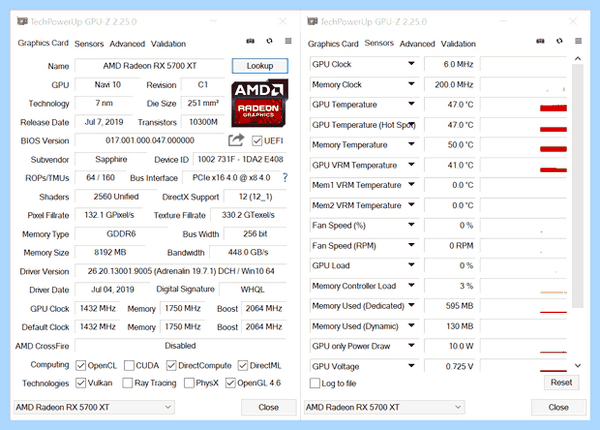Click the Lookup button
This screenshot has width=600, height=430.
260,66
